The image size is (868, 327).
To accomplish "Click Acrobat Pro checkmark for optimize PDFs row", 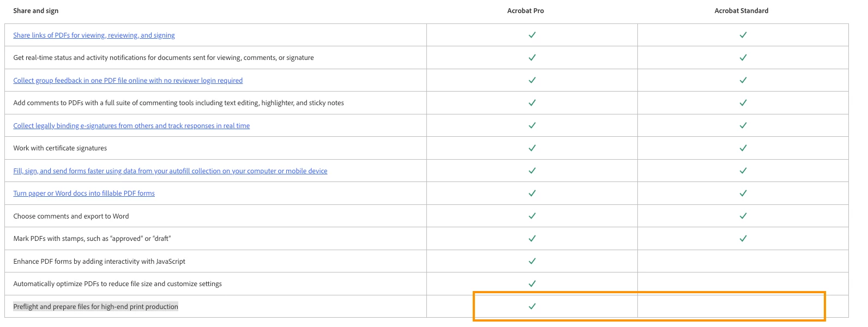I will 532,283.
